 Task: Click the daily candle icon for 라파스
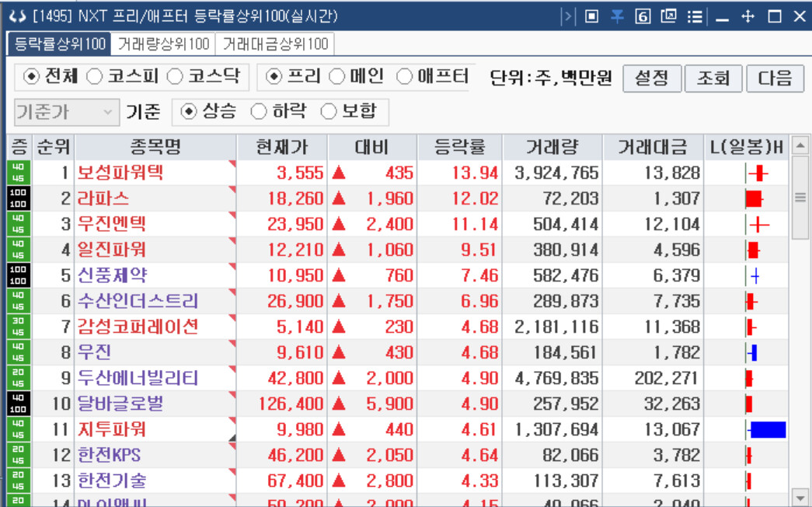pos(754,198)
